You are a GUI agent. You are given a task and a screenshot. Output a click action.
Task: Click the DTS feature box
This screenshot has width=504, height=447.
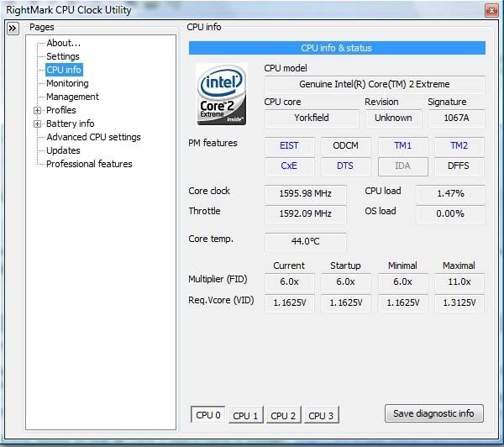[x=346, y=166]
